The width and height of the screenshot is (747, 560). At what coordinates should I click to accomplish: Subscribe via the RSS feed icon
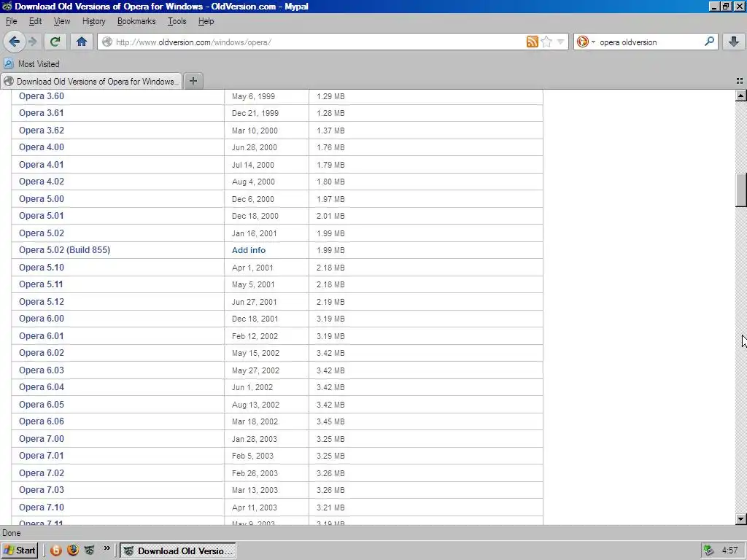tap(532, 42)
